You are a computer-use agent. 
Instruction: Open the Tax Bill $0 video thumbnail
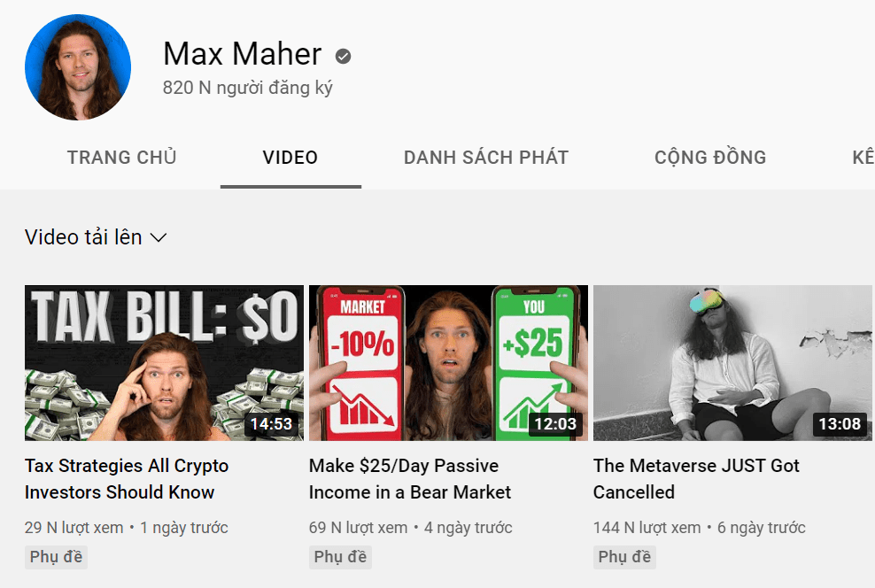point(164,362)
